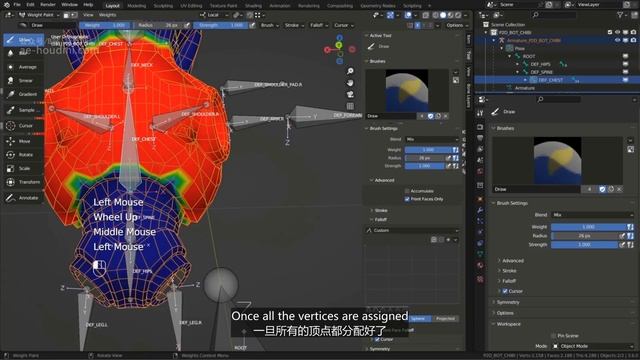Open the Stroke dropdown in header
Screen dimensions: 640x360
[x=294, y=25]
